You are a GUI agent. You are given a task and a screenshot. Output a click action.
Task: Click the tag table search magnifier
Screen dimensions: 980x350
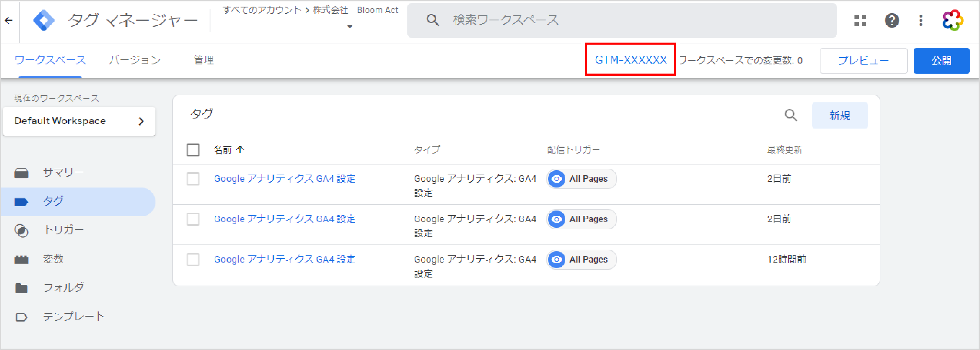click(x=791, y=115)
